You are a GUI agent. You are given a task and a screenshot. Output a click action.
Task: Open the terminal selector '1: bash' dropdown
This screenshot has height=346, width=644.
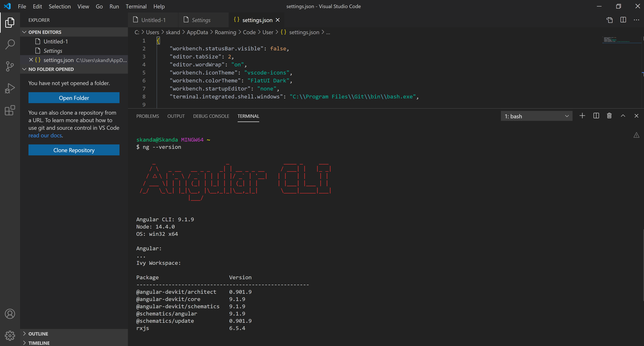(536, 116)
